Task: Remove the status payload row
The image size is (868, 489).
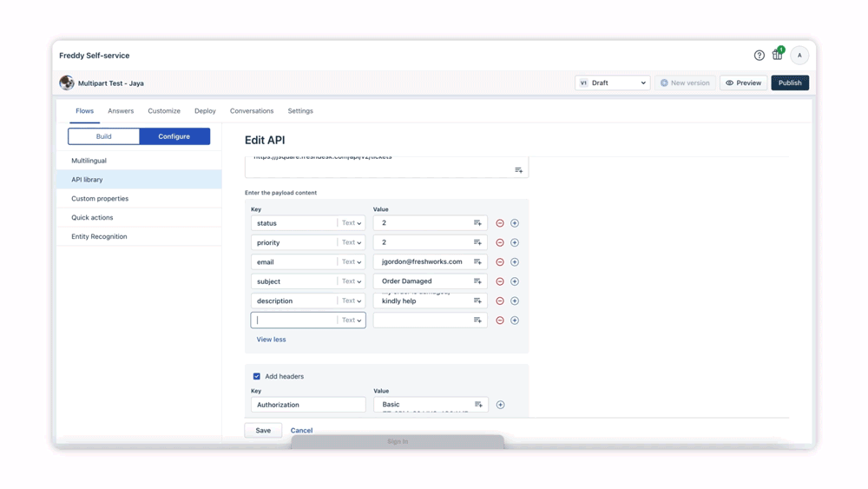Action: pos(500,223)
